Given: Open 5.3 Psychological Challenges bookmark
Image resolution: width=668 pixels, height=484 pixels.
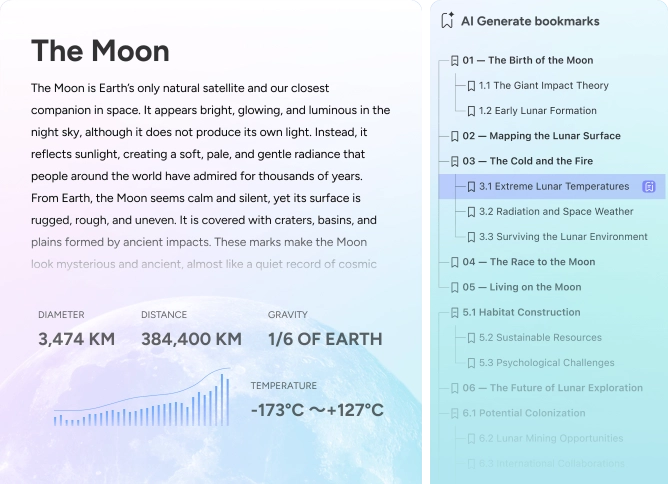Looking at the screenshot, I should (x=546, y=363).
